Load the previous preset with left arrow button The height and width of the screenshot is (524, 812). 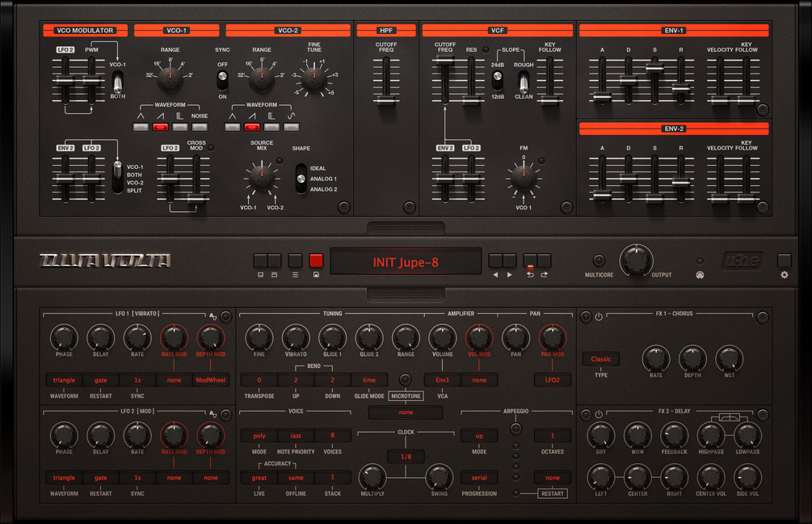(x=495, y=260)
